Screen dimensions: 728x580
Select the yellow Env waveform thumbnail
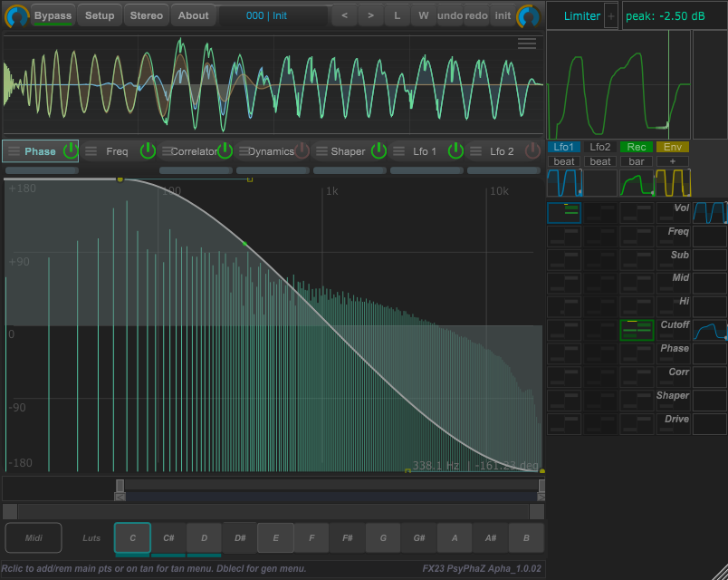pyautogui.click(x=673, y=182)
